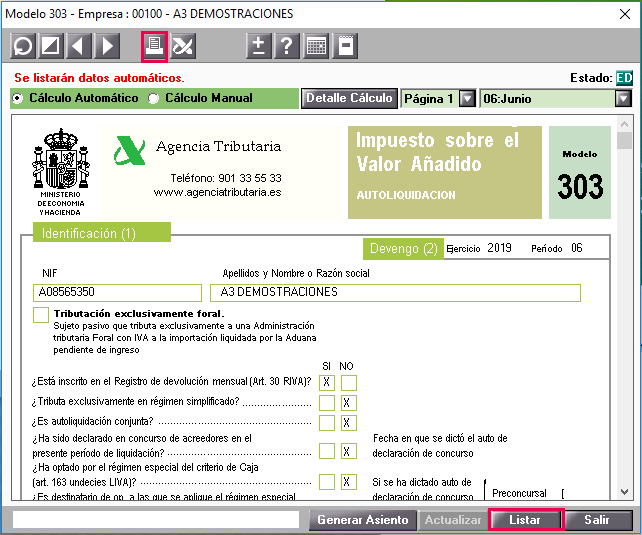Image resolution: width=642 pixels, height=535 pixels.
Task: Open the Página 1 dropdown arrow
Action: coord(467,99)
